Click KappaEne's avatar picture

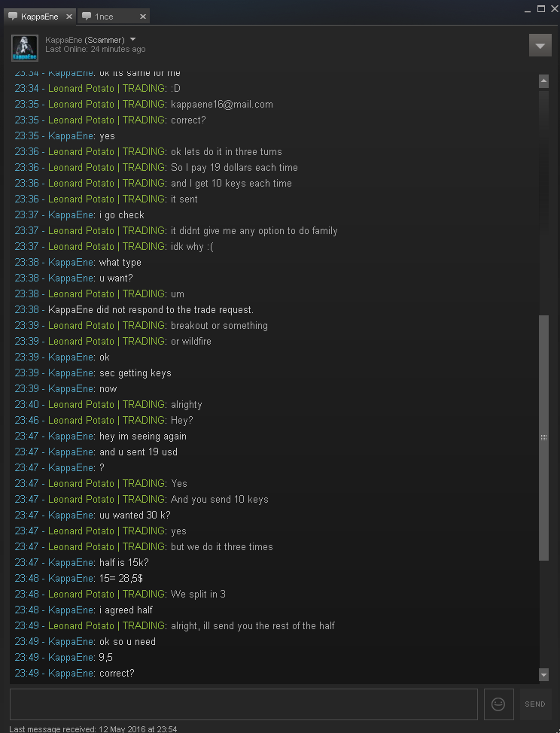[x=25, y=47]
